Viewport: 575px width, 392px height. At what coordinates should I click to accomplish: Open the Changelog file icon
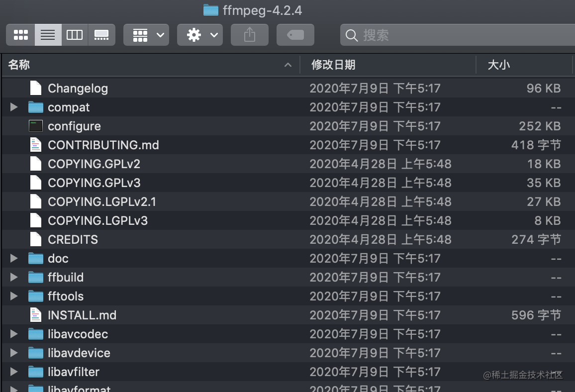pos(35,88)
